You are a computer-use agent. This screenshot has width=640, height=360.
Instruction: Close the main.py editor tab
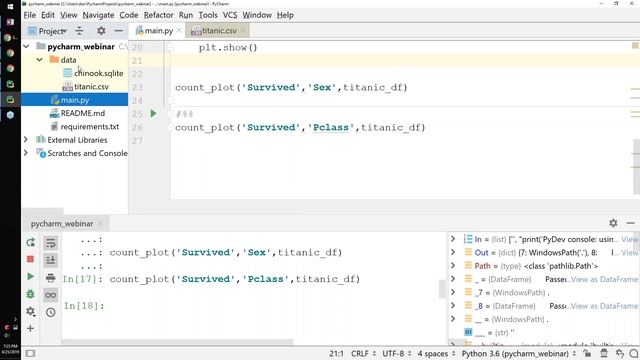tap(179, 31)
